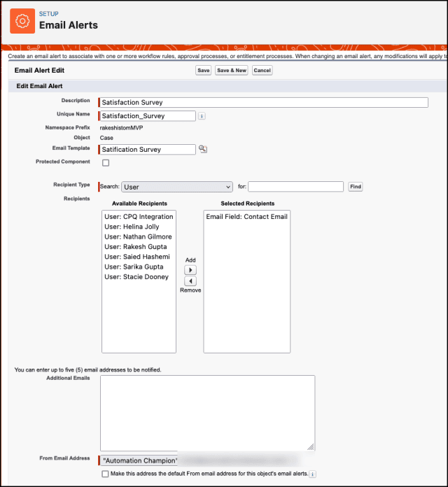Click the Add right-arrow button

coord(190,270)
